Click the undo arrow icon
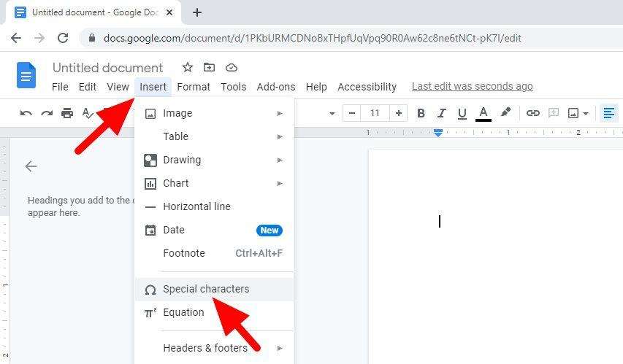The height and width of the screenshot is (364, 623). (26, 114)
